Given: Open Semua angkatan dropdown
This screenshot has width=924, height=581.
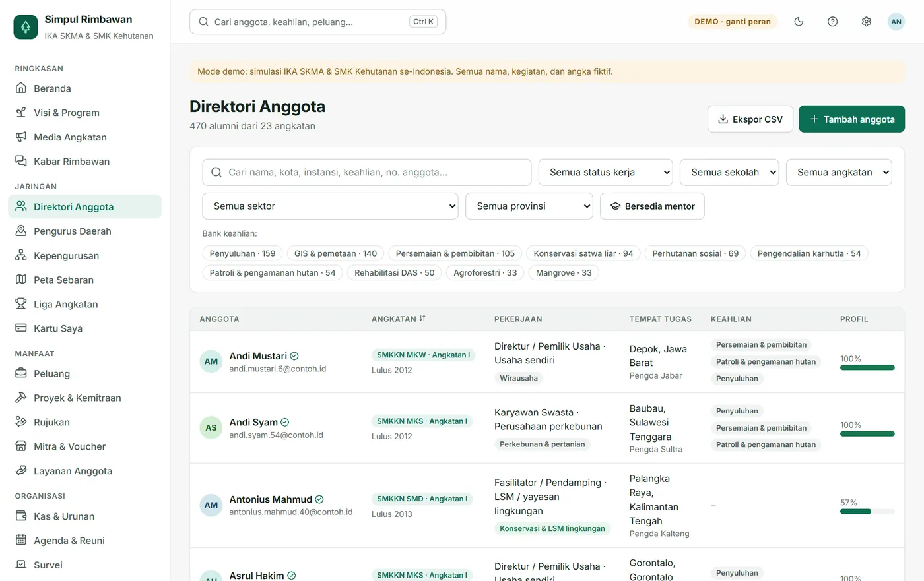Looking at the screenshot, I should 839,173.
